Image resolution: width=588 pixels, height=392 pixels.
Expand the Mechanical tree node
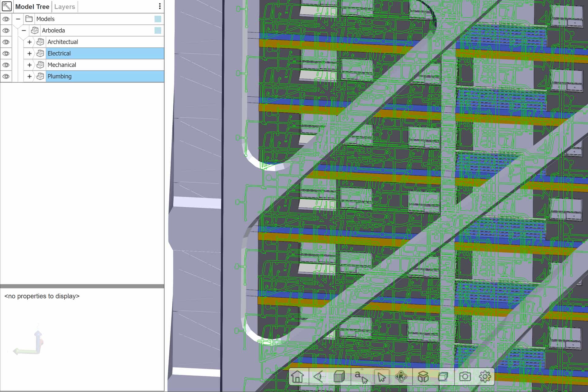[29, 65]
